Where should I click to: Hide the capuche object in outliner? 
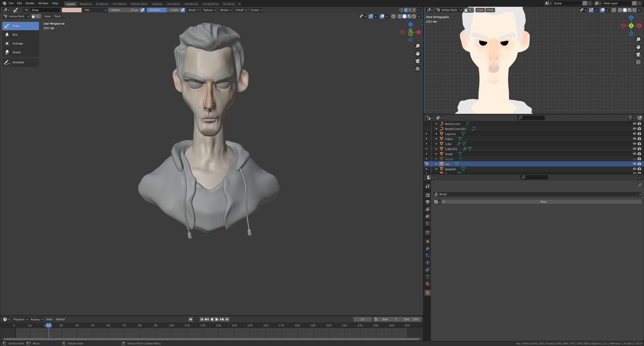tap(634, 134)
